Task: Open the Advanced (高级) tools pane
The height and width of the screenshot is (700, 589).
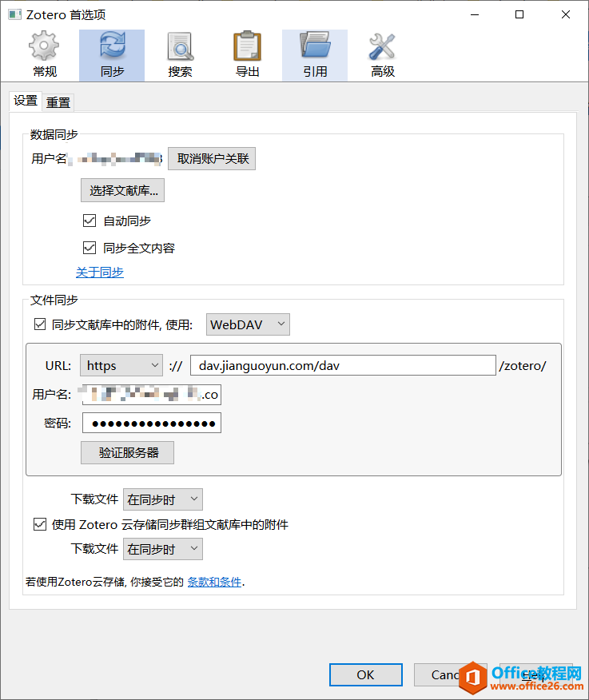Action: (x=383, y=55)
